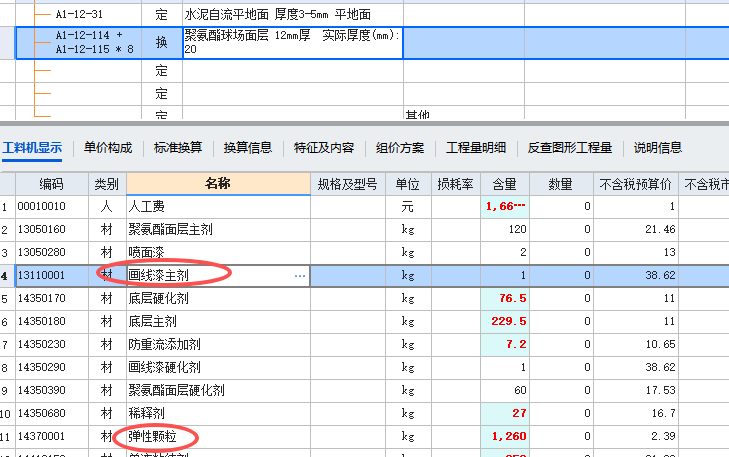Click the 损耗率 column header
The width and height of the screenshot is (729, 457).
pyautogui.click(x=456, y=184)
